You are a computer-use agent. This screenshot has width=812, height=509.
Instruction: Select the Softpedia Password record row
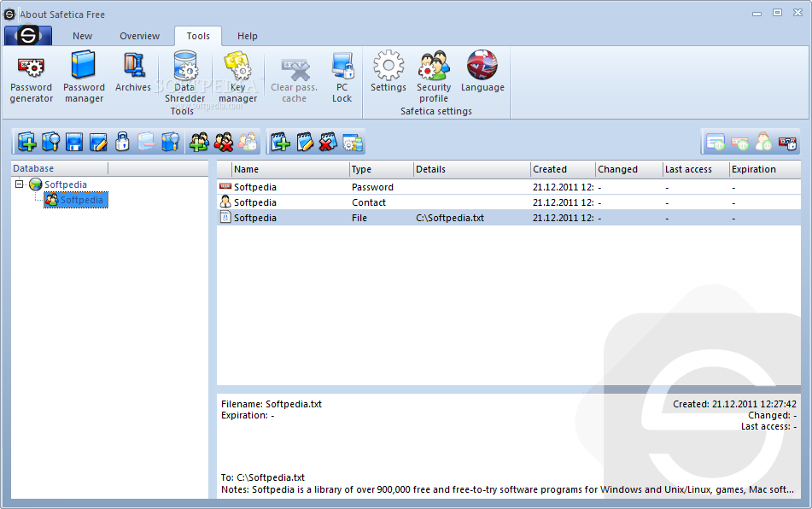[509, 187]
